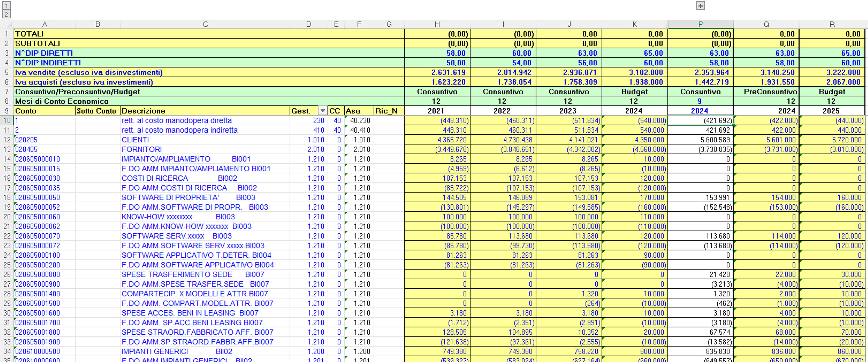Click value 835.830 in column P
The width and height of the screenshot is (868, 362).
(701, 352)
